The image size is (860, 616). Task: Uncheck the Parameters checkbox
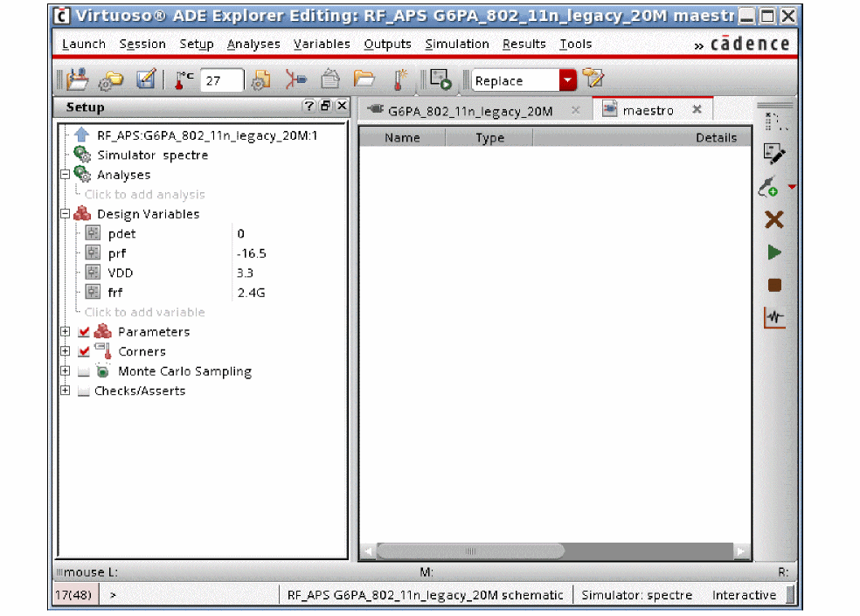tap(84, 331)
